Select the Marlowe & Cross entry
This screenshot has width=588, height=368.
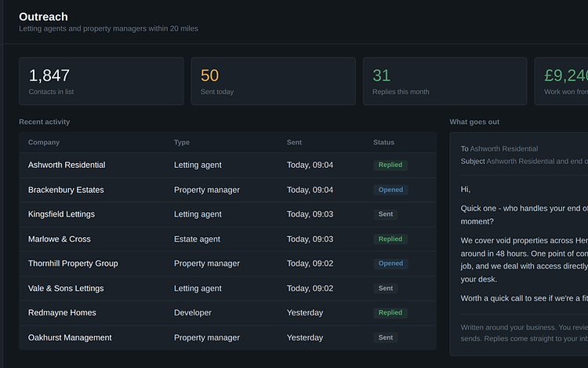pyautogui.click(x=60, y=239)
